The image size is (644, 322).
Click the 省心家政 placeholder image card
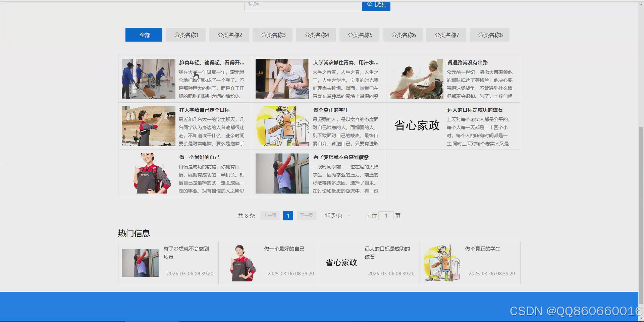[416, 126]
